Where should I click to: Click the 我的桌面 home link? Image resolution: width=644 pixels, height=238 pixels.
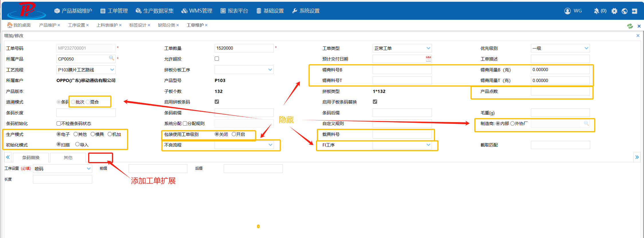(x=19, y=25)
